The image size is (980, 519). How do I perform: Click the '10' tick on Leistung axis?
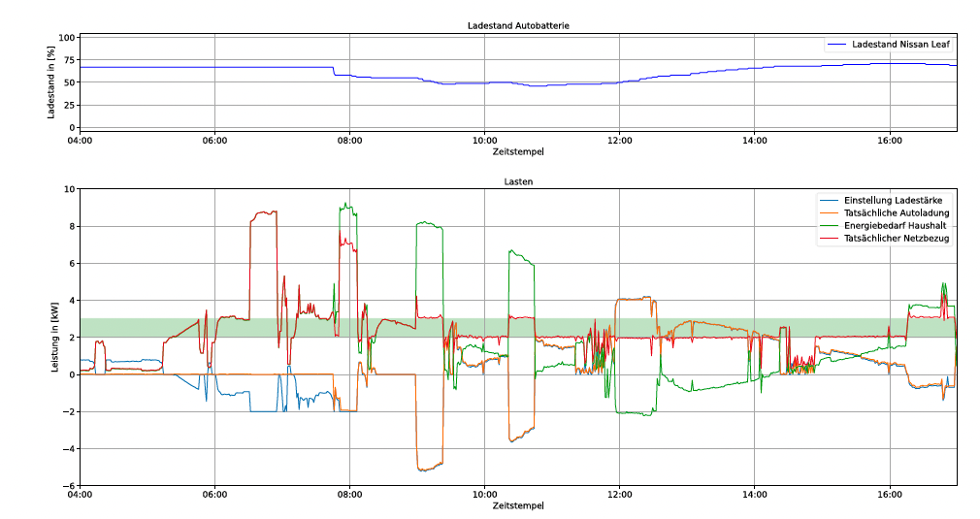pyautogui.click(x=69, y=189)
